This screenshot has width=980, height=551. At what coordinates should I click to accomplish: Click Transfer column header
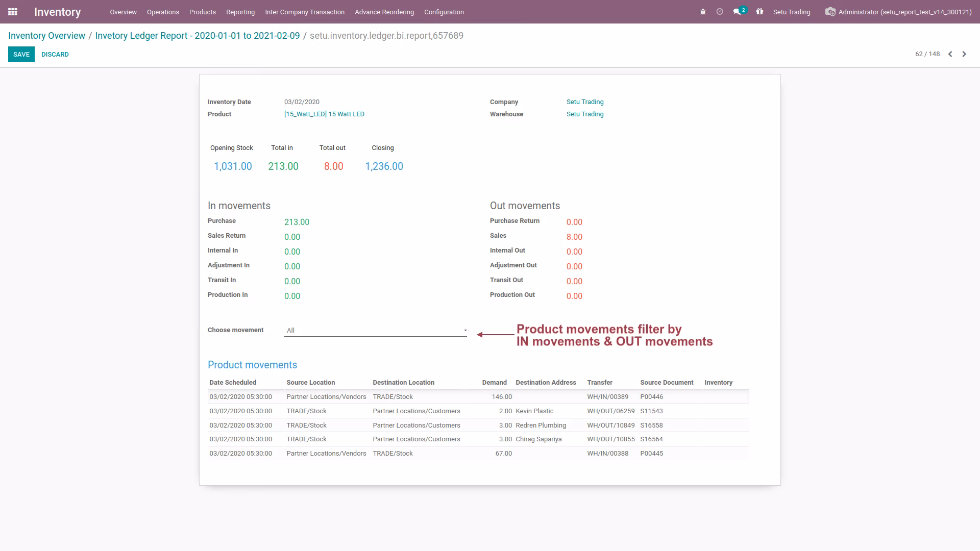tap(600, 383)
